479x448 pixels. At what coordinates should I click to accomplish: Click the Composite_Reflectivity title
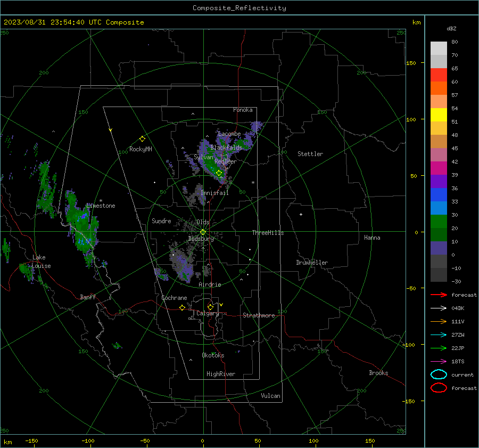[240, 8]
